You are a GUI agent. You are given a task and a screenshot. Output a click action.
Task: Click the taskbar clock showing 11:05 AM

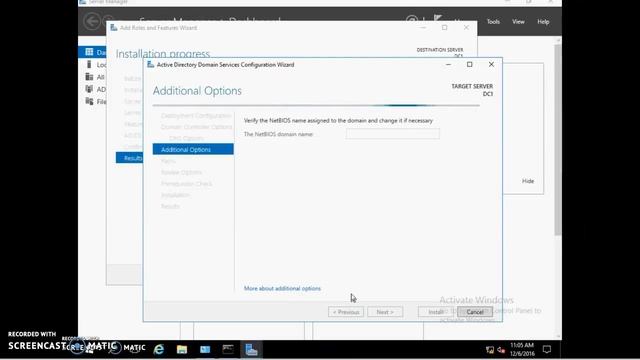(522, 349)
